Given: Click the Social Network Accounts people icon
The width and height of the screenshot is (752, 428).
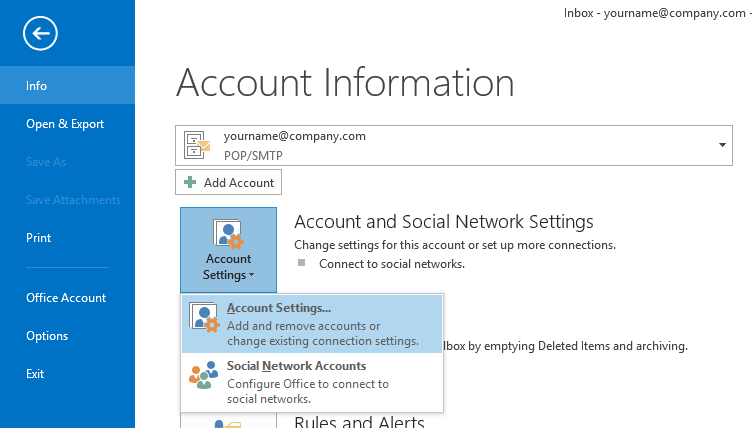Looking at the screenshot, I should tap(203, 375).
